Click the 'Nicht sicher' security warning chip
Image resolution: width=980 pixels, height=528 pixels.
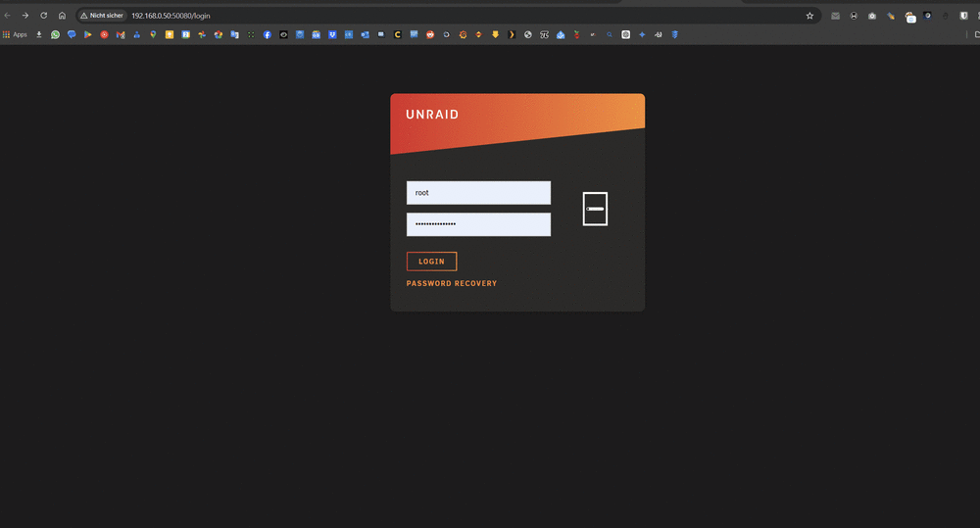(102, 16)
